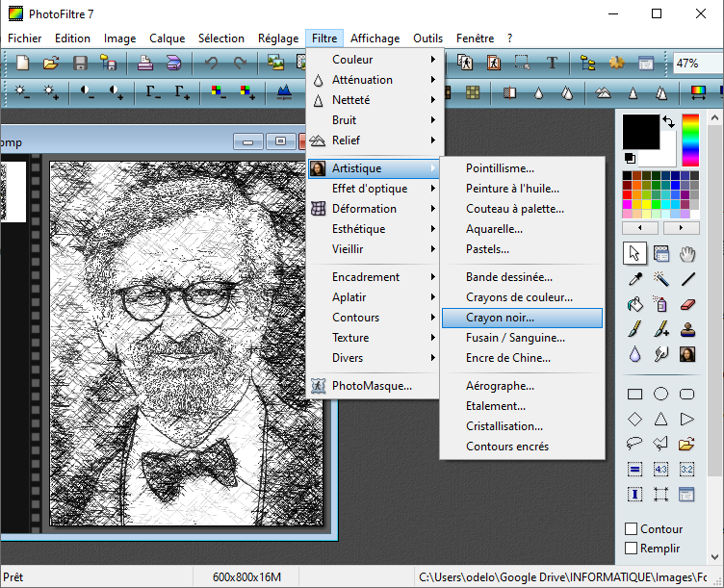This screenshot has height=588, width=724.
Task: Select the Line tool
Action: (687, 279)
